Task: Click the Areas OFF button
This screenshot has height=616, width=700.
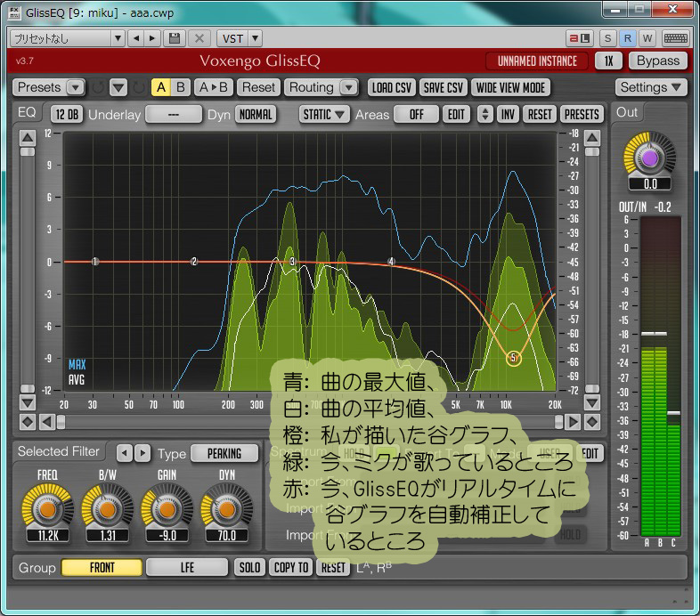Action: pyautogui.click(x=416, y=114)
